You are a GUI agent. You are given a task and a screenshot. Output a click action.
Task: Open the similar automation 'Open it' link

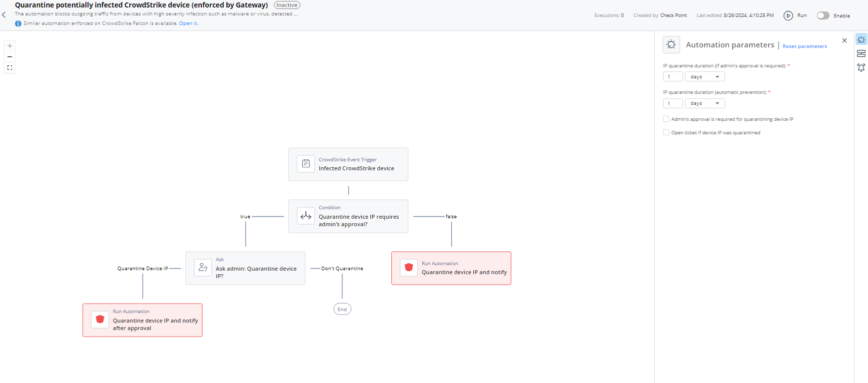pyautogui.click(x=188, y=23)
